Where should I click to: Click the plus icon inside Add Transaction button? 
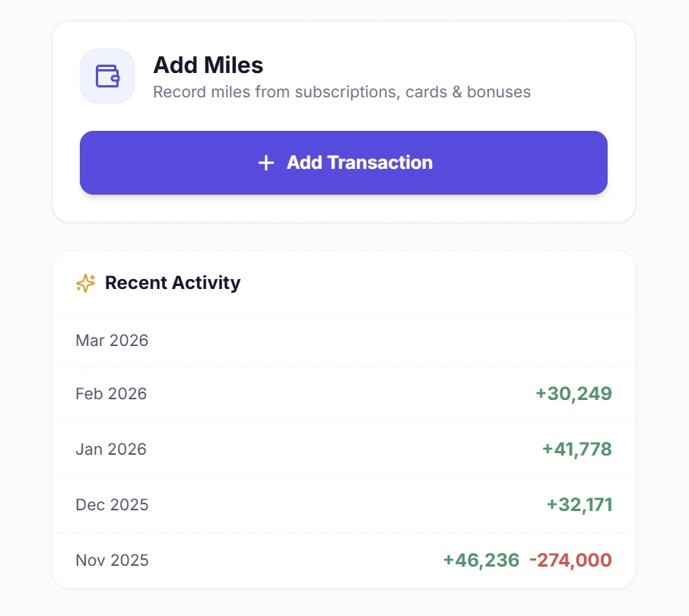265,162
